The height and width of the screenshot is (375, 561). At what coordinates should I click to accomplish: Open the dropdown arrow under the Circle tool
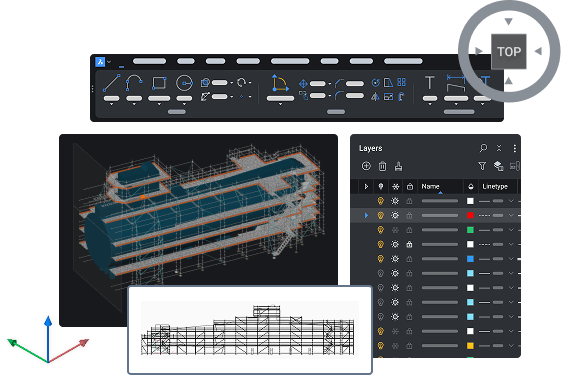point(184,104)
